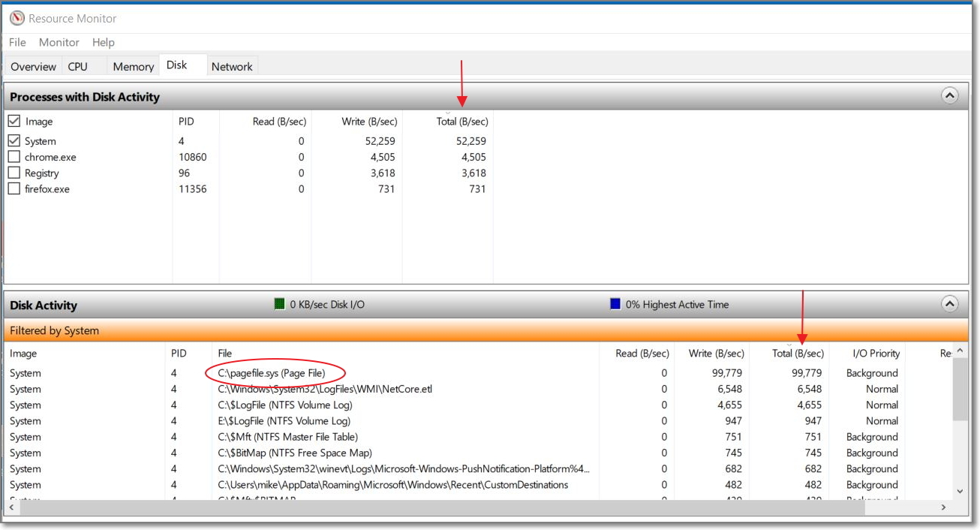
Task: Uncheck the System process checkbox
Action: pos(14,140)
